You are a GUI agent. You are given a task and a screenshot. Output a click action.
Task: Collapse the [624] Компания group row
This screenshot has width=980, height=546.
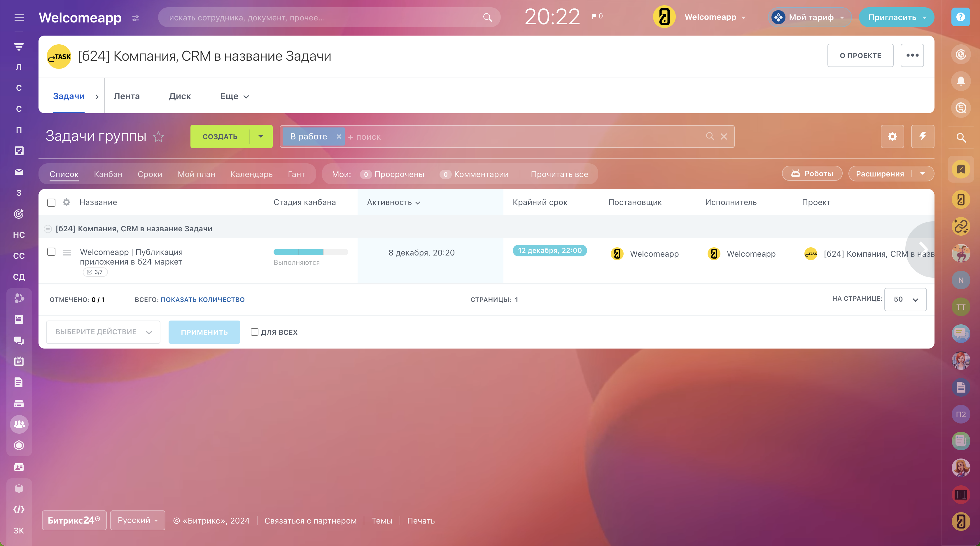point(48,229)
